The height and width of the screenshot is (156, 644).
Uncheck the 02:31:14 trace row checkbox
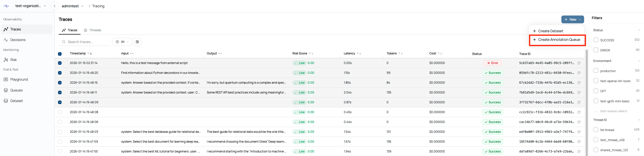(x=60, y=63)
